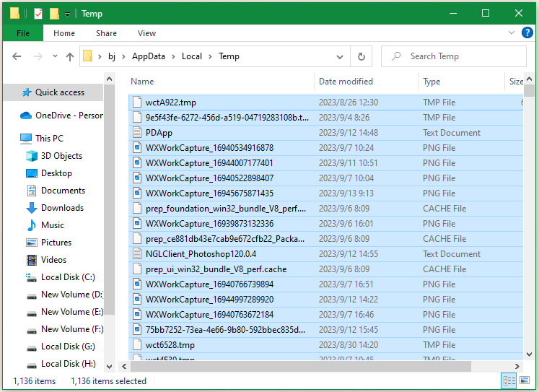539x392 pixels.
Task: Open Desktop in the navigation pane
Action: click(x=49, y=173)
